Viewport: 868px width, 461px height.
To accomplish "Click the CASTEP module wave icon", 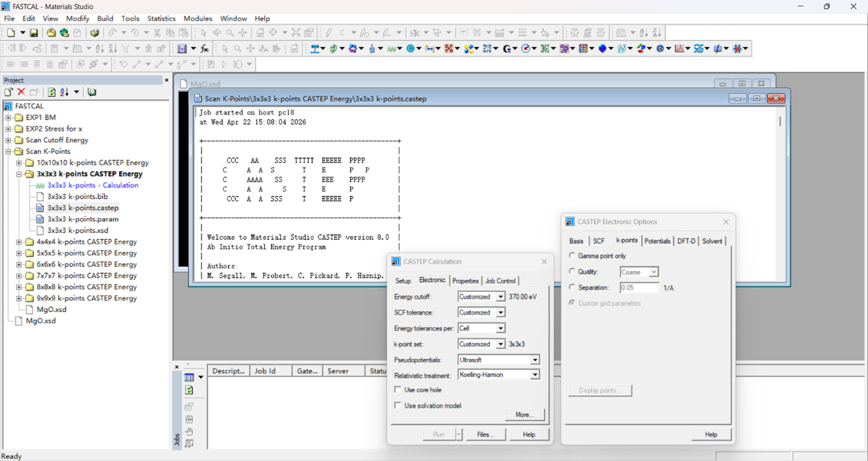I will [392, 49].
